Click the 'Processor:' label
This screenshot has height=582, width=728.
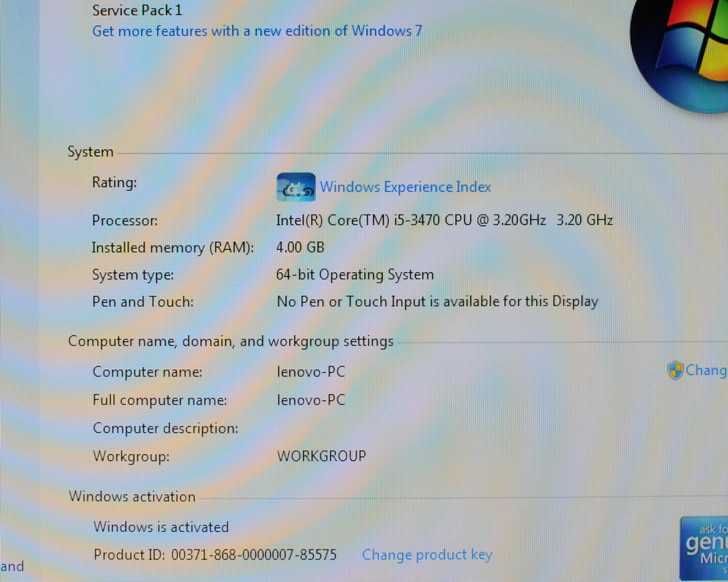tap(125, 220)
